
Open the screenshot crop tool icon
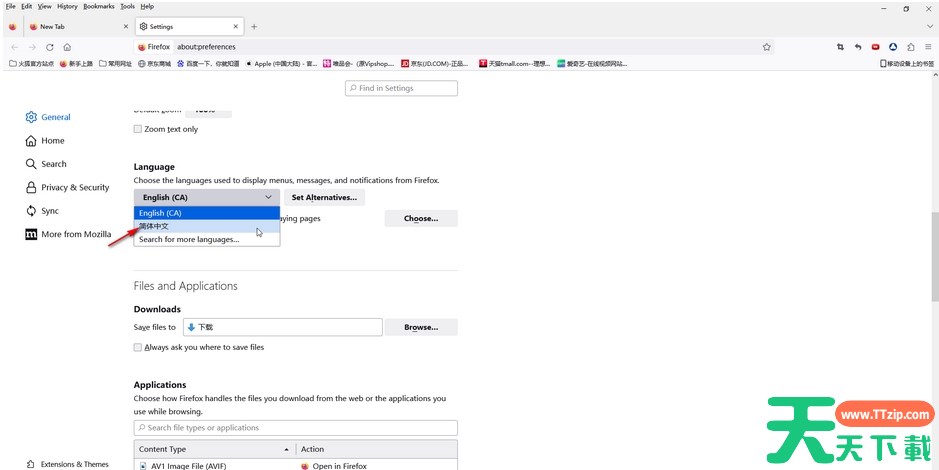tap(840, 47)
